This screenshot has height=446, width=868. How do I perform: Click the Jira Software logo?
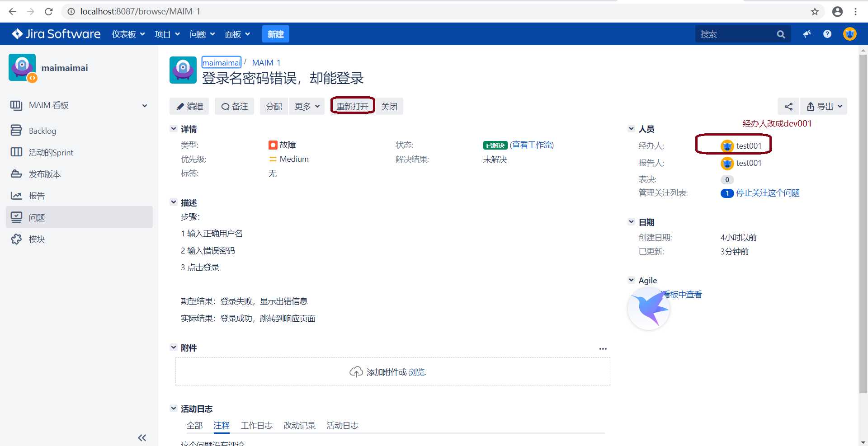[x=56, y=34]
